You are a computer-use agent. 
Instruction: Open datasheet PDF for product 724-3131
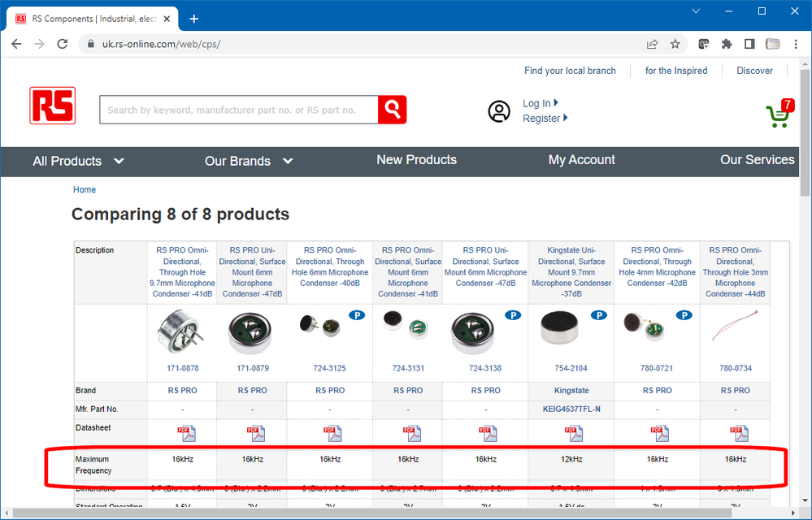tap(412, 434)
